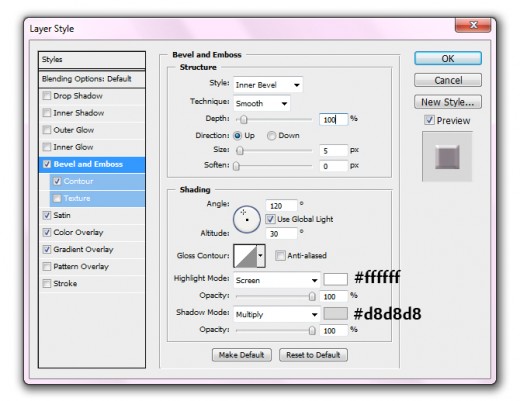This screenshot has width=520, height=401.
Task: Click the Highlight Opacity slider handle
Action: (312, 296)
